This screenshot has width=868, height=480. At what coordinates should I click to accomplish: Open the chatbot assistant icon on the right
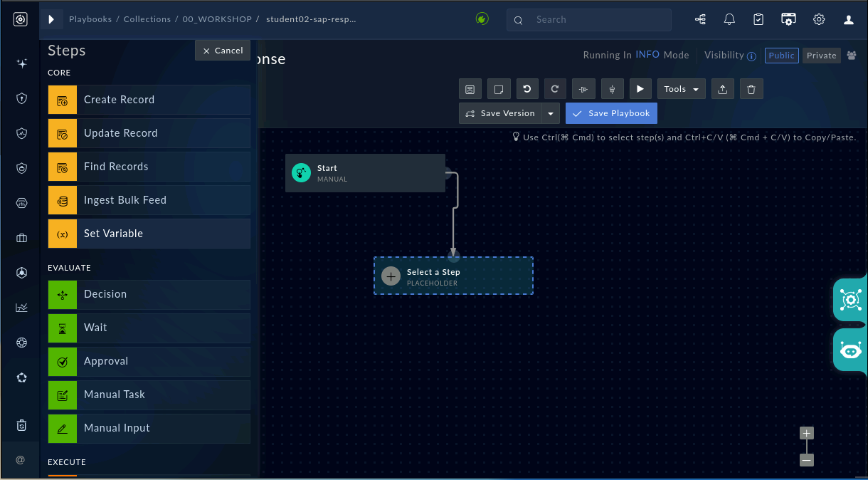pyautogui.click(x=851, y=350)
